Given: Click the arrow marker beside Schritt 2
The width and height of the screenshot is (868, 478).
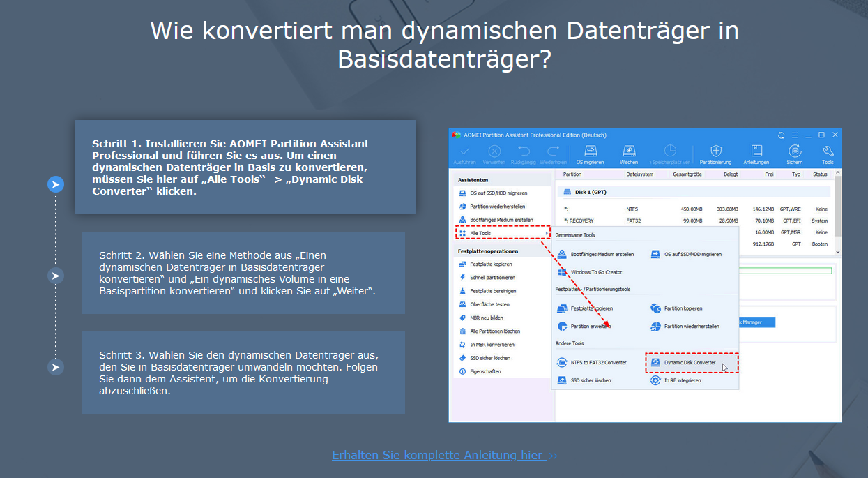Looking at the screenshot, I should 56,276.
